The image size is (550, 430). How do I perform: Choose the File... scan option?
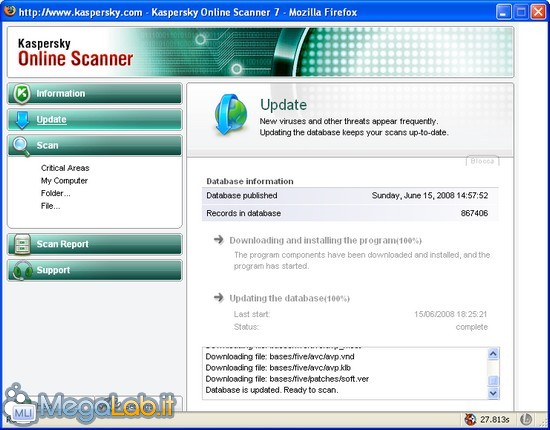pyautogui.click(x=50, y=206)
